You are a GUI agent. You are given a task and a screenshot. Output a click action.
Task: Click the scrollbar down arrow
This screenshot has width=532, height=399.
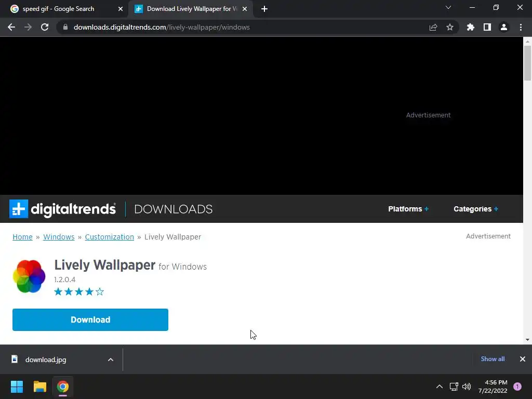pos(527,340)
